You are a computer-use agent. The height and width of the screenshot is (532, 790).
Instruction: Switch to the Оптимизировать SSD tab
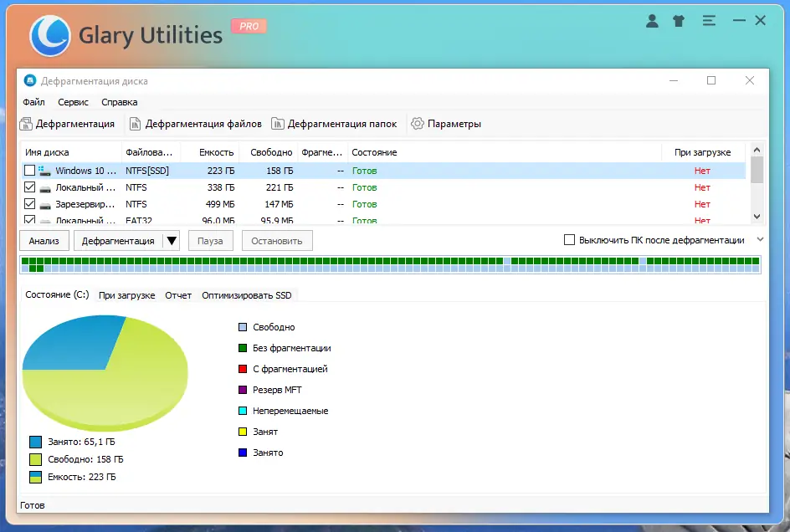click(247, 295)
